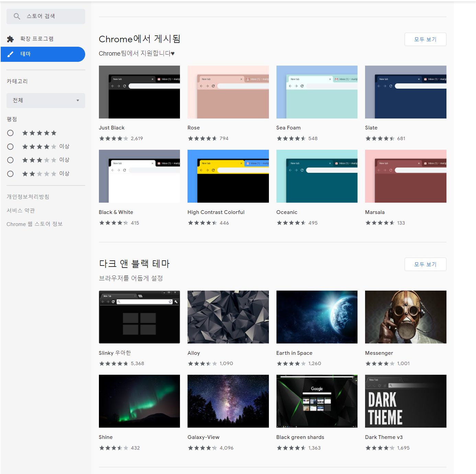Open the Dark Theme v3 thumbnail
This screenshot has height=474, width=476.
[406, 401]
